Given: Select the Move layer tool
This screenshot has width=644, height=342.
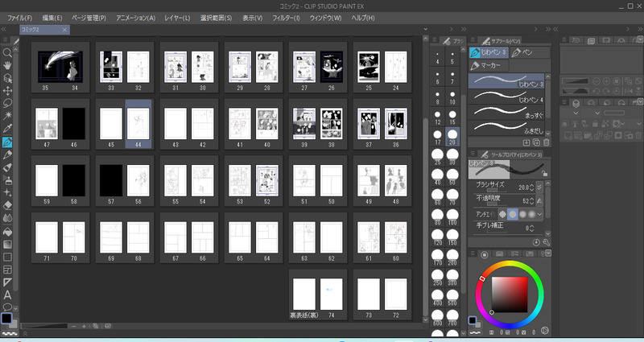Looking at the screenshot, I should click(7, 91).
